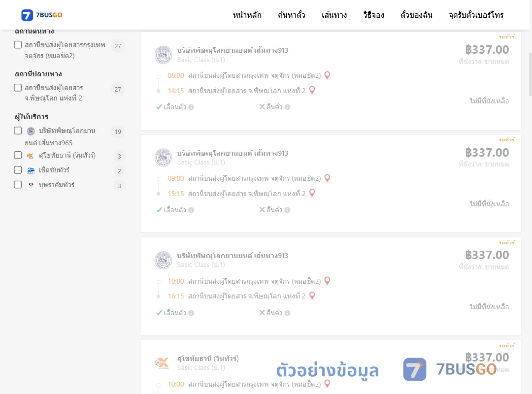Click count 19 beside พิษณุโลกยานยนต์ filter
The width and height of the screenshot is (532, 394).
tap(118, 131)
